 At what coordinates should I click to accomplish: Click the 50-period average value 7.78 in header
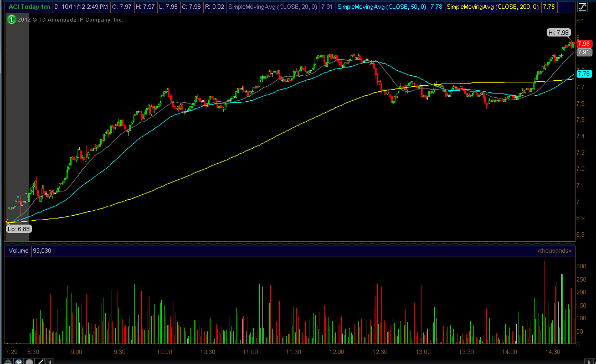point(436,7)
